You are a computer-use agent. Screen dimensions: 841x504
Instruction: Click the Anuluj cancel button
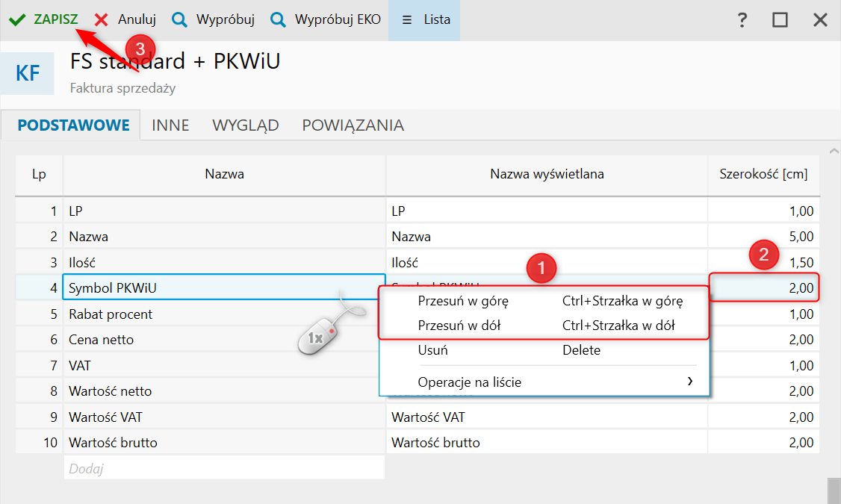tap(136, 20)
